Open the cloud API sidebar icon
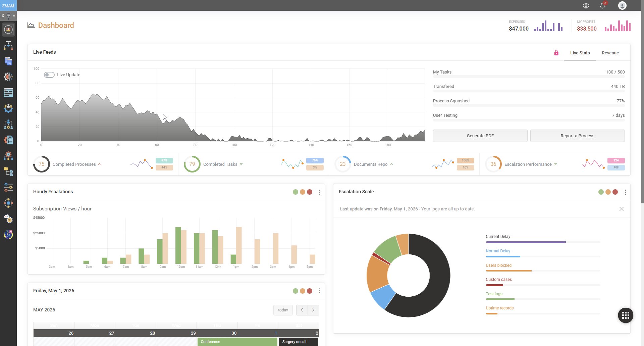The height and width of the screenshot is (346, 644). [8, 219]
